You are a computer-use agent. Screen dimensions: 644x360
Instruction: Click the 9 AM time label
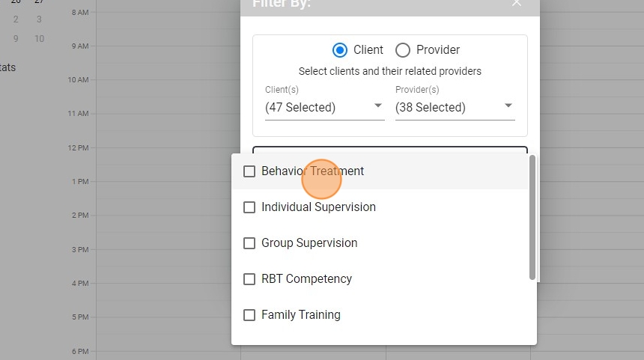80,46
